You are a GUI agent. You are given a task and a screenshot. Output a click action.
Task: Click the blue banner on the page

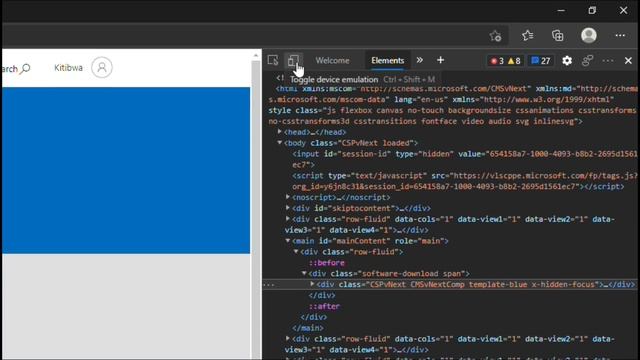point(126,170)
